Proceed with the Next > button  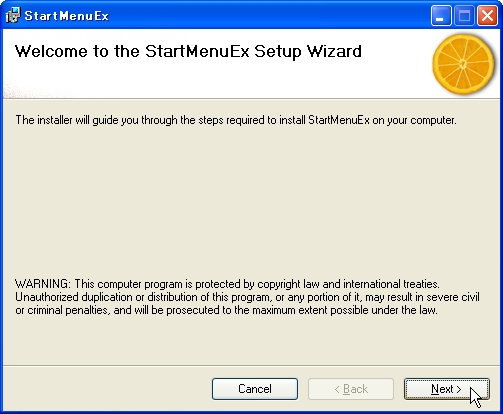[x=447, y=389]
